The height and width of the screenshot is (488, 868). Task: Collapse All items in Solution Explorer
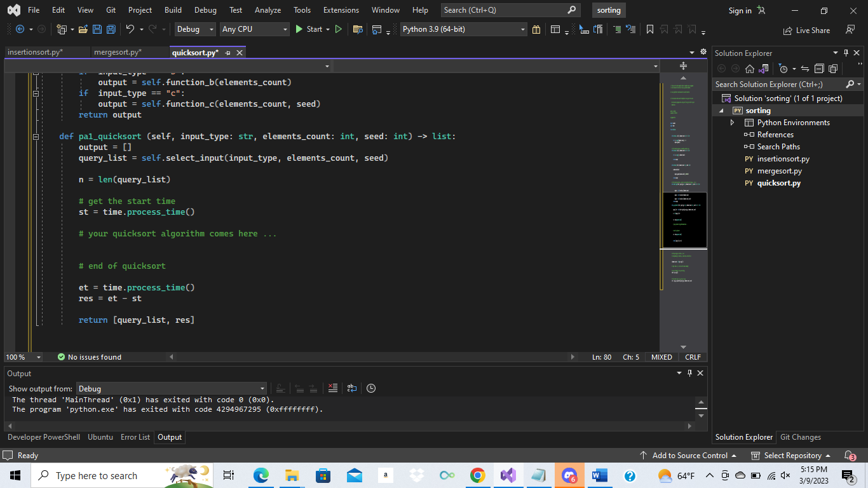click(x=819, y=69)
